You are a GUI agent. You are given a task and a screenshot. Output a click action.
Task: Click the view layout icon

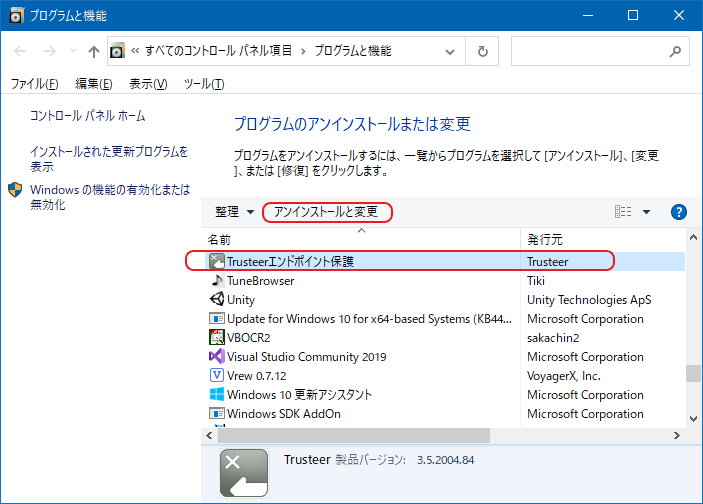pyautogui.click(x=623, y=212)
